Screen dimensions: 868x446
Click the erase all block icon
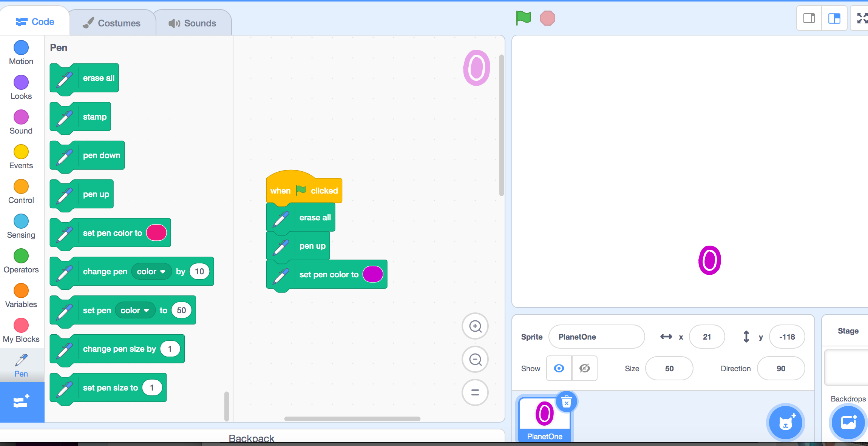(x=64, y=78)
